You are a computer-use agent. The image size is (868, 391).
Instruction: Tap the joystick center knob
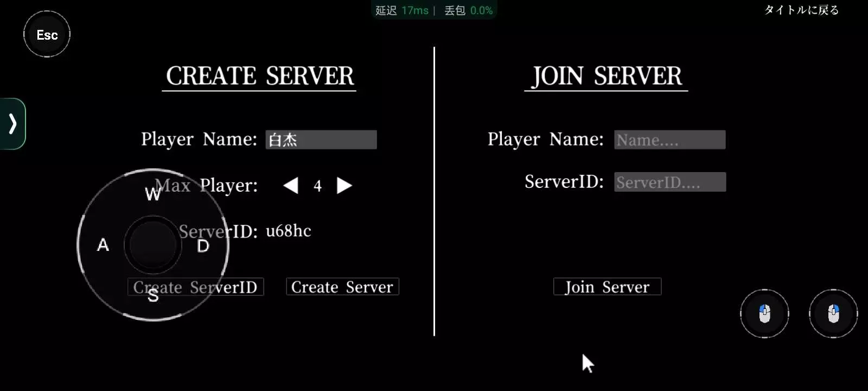tap(153, 245)
